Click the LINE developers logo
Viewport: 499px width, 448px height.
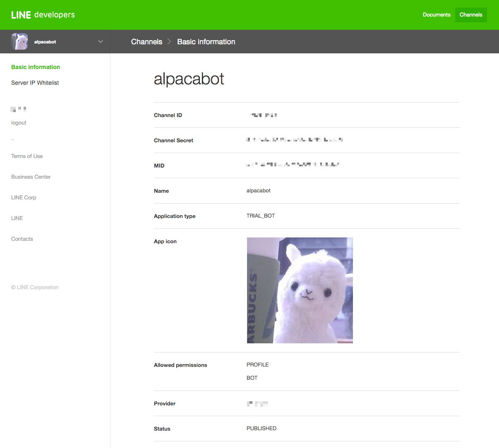point(43,15)
